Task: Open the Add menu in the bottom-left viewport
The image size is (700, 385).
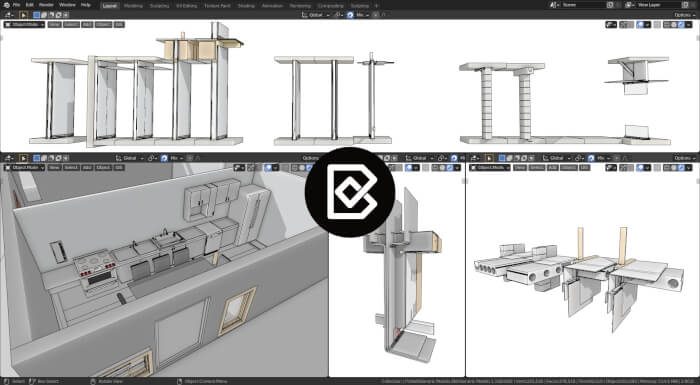Action: tap(87, 167)
